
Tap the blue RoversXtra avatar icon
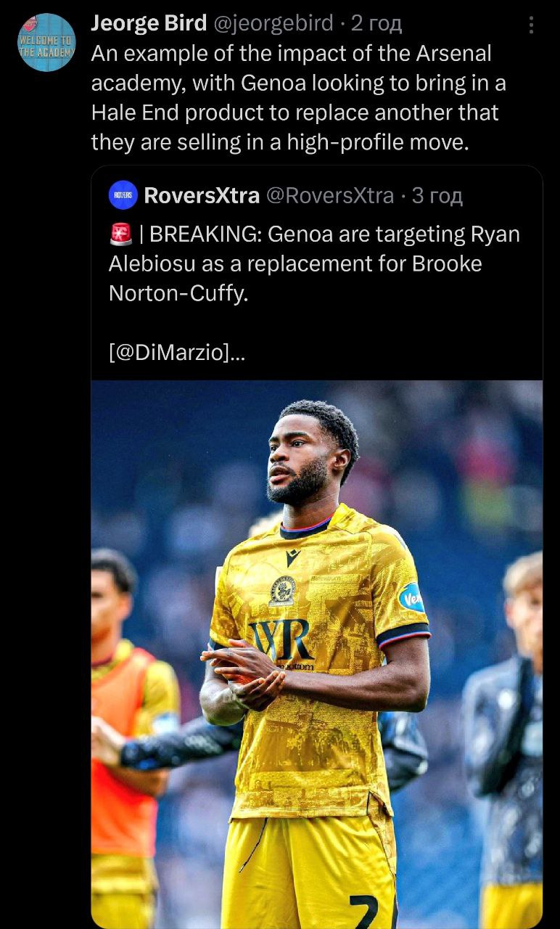123,195
